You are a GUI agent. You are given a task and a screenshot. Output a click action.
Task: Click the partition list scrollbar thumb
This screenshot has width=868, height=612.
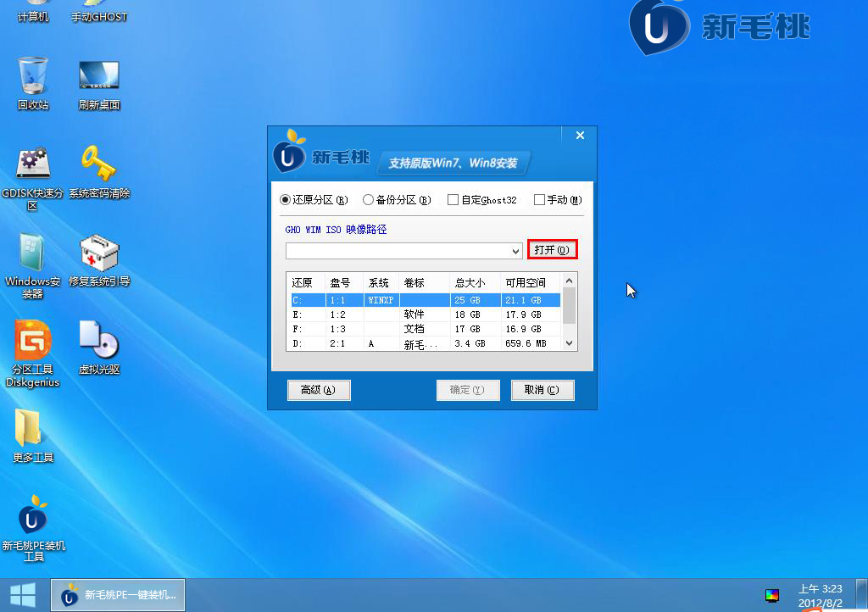[x=569, y=305]
